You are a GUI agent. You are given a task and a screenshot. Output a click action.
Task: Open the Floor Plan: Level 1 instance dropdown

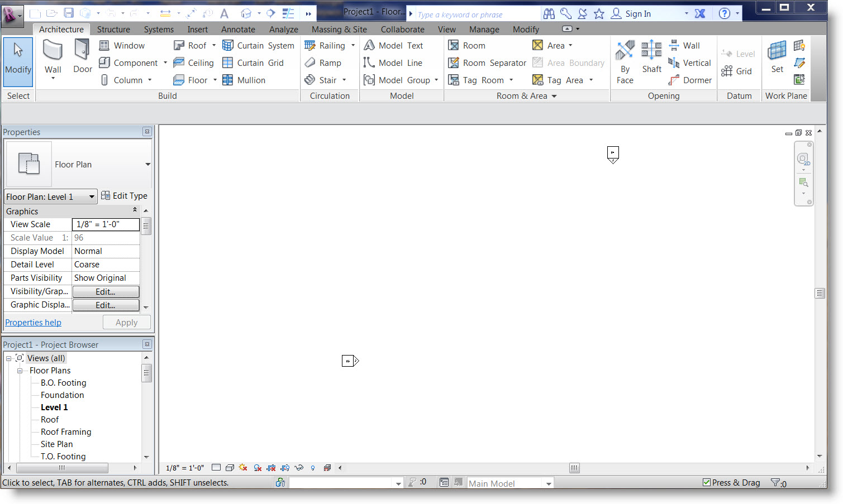coord(92,196)
